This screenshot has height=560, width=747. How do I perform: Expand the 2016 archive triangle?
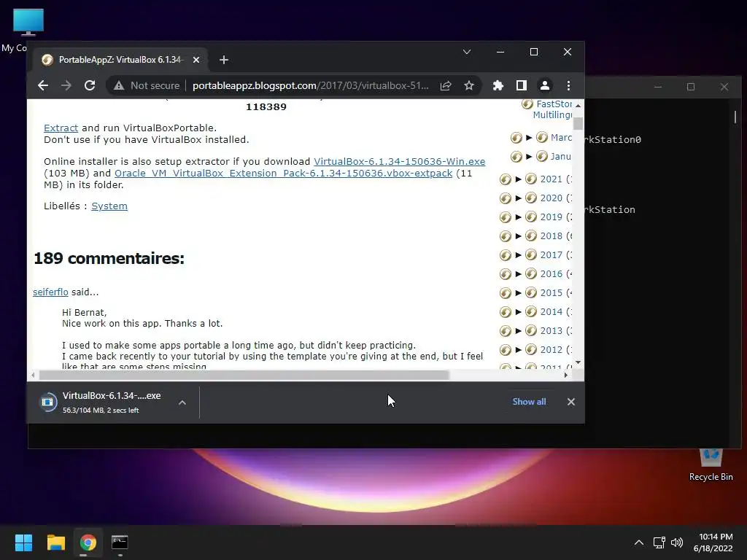pyautogui.click(x=519, y=274)
